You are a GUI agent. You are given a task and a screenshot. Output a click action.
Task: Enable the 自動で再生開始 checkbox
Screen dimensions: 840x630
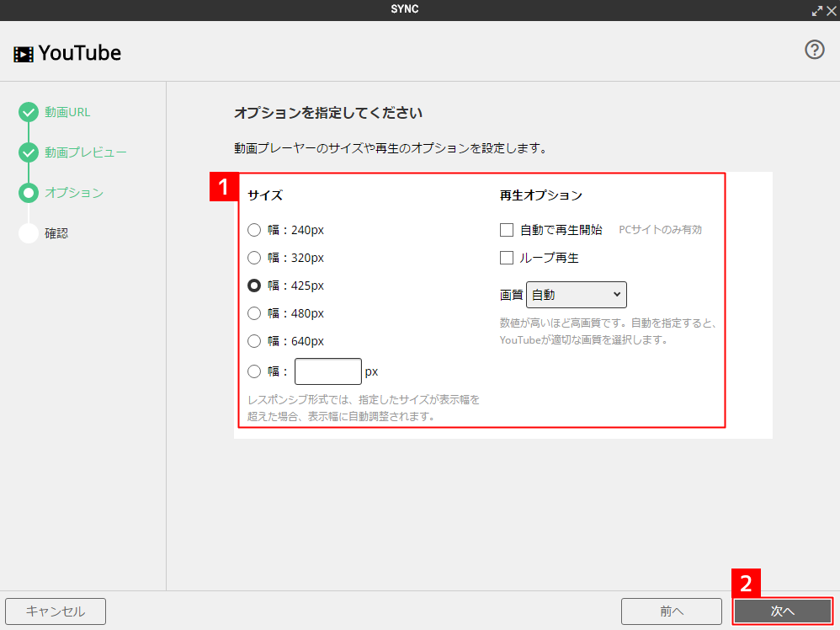coord(506,230)
